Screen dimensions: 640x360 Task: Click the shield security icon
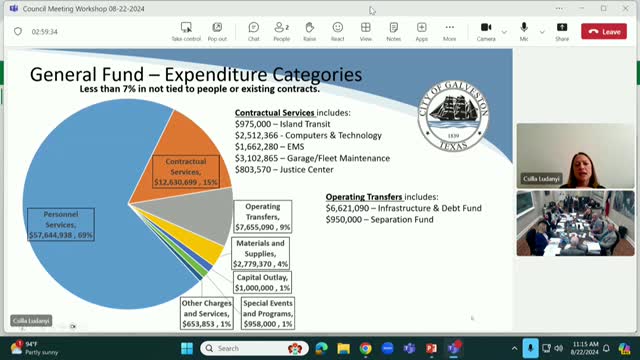(x=18, y=31)
